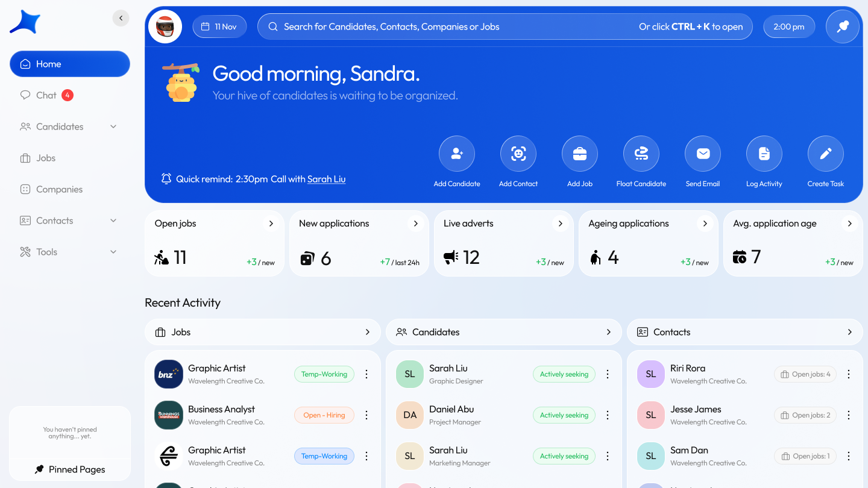Select the Business Analyst job title
Screen dimensions: 868x488
coord(221,409)
